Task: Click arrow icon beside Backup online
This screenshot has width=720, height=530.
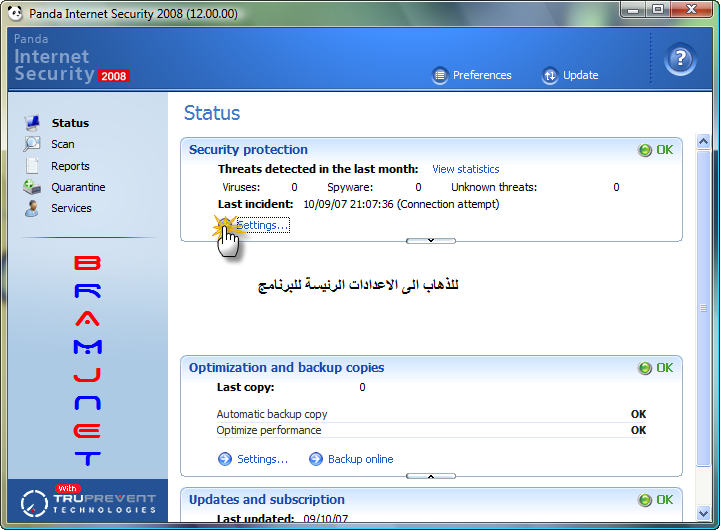Action: tap(316, 459)
